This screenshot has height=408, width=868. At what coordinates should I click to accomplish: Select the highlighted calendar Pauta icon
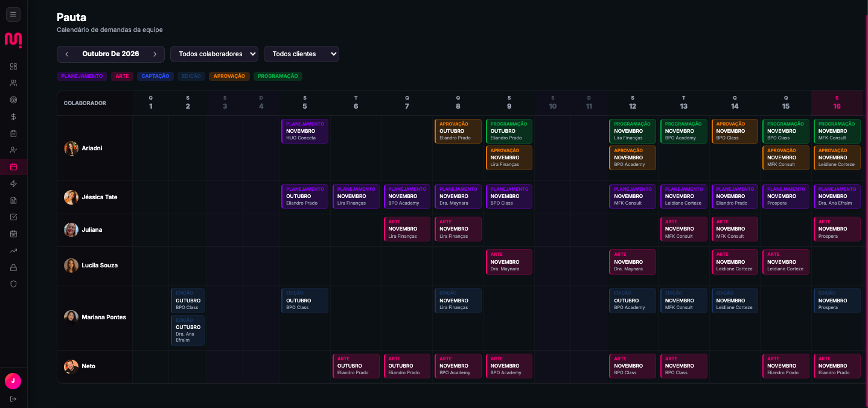point(13,167)
